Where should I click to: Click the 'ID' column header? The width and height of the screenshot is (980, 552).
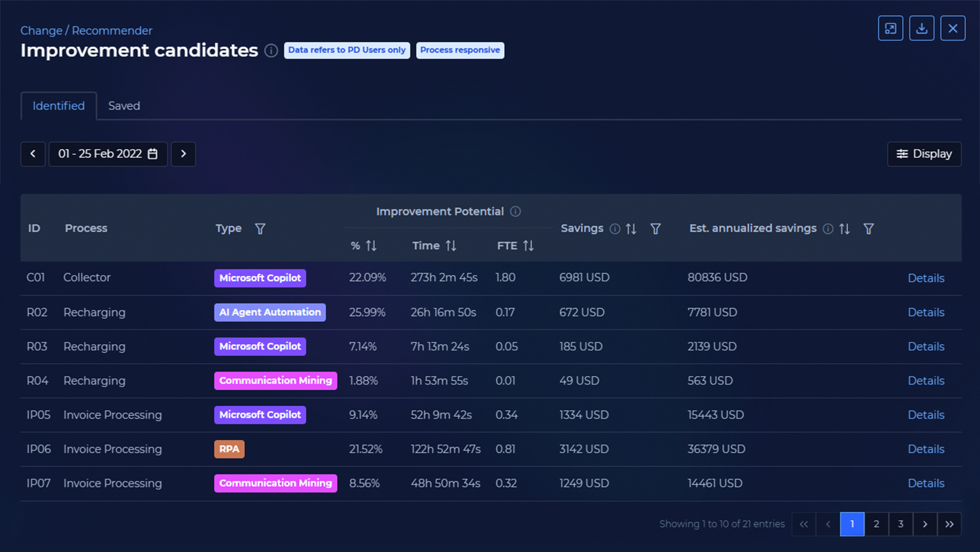(x=34, y=228)
